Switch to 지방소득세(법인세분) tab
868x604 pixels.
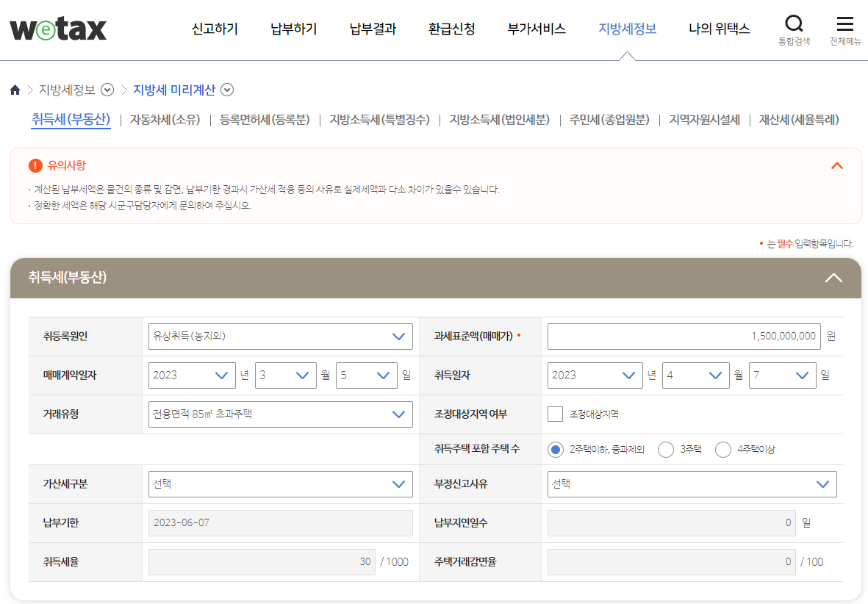click(499, 120)
